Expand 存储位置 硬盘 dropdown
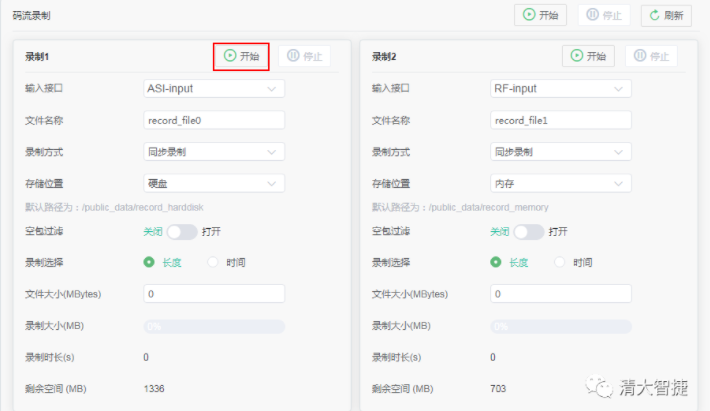Image resolution: width=710 pixels, height=411 pixels. (x=214, y=183)
